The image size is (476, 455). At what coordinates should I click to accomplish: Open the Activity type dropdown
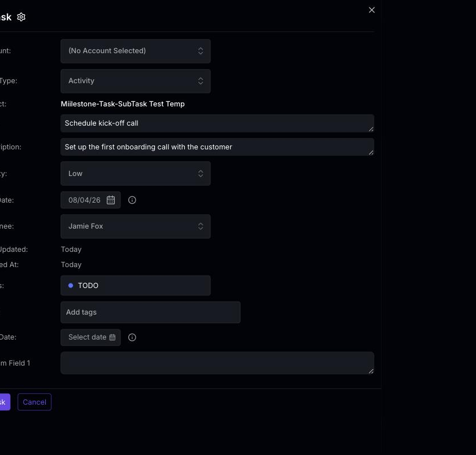tap(135, 81)
